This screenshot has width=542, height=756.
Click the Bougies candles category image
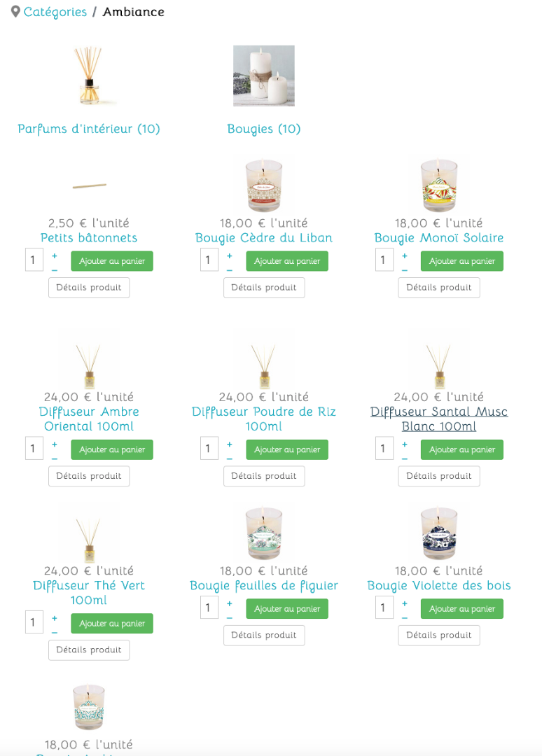tap(263, 76)
